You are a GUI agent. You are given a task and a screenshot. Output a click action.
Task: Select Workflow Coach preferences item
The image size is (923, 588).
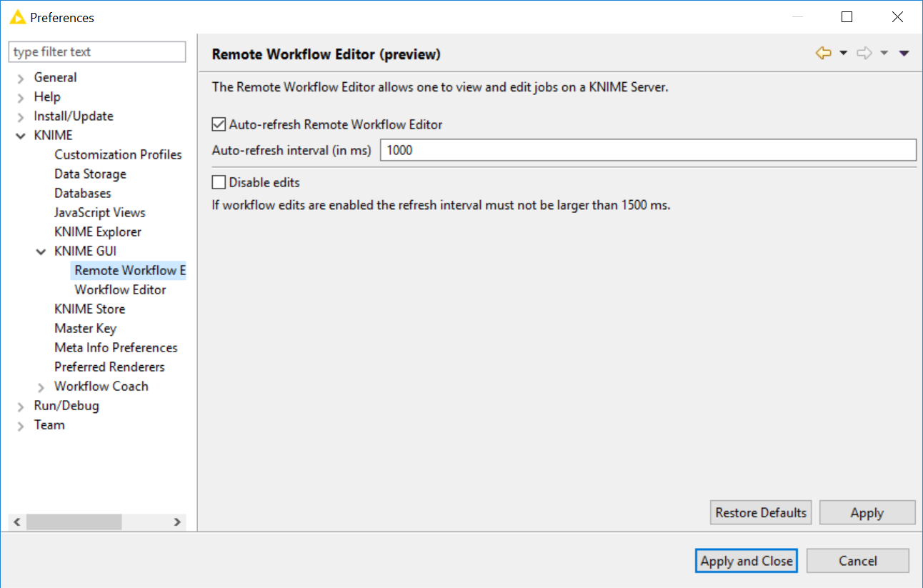pos(101,386)
